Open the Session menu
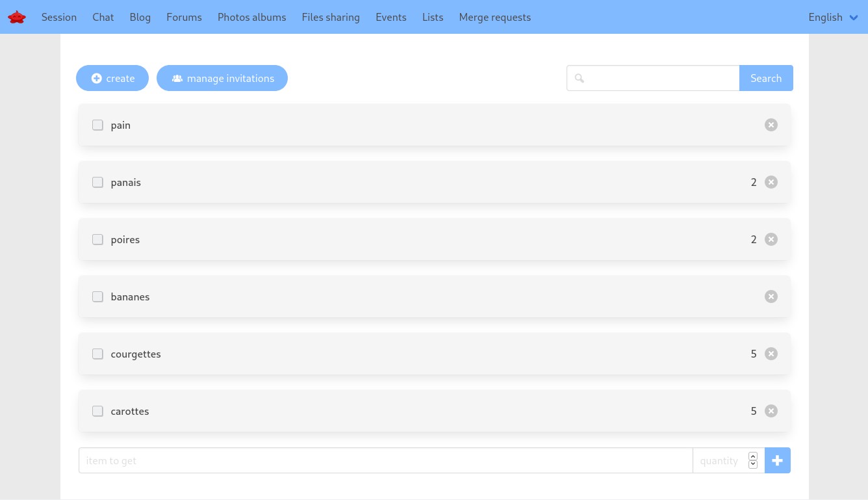 click(59, 18)
